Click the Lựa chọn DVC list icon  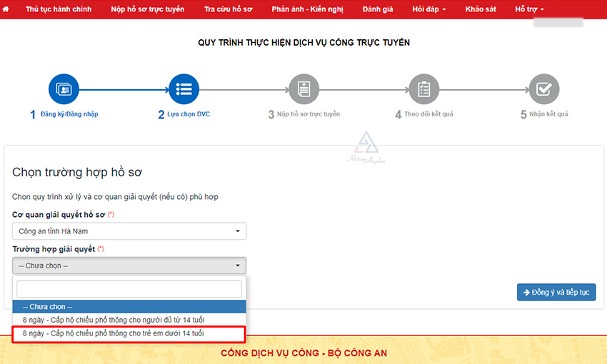[x=184, y=89]
